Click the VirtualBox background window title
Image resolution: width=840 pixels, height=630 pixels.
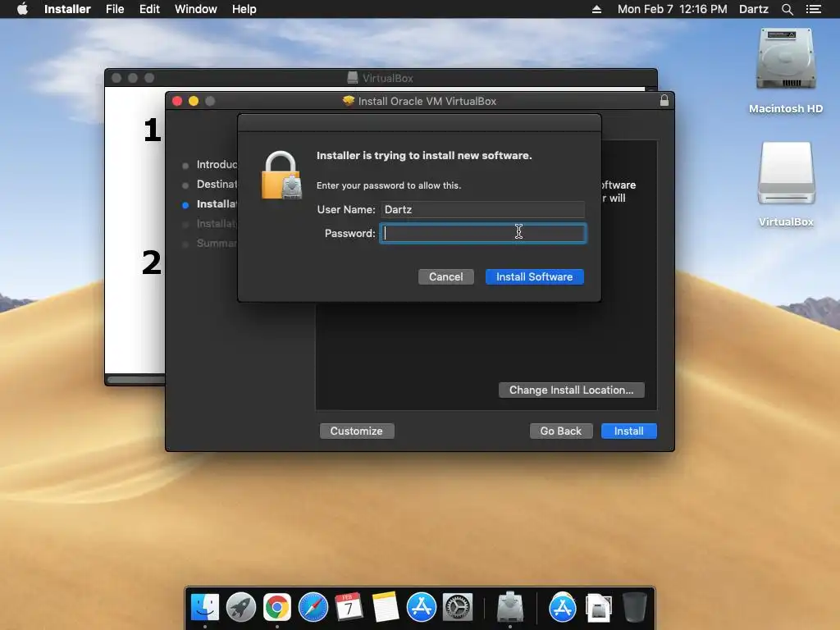[x=387, y=78]
